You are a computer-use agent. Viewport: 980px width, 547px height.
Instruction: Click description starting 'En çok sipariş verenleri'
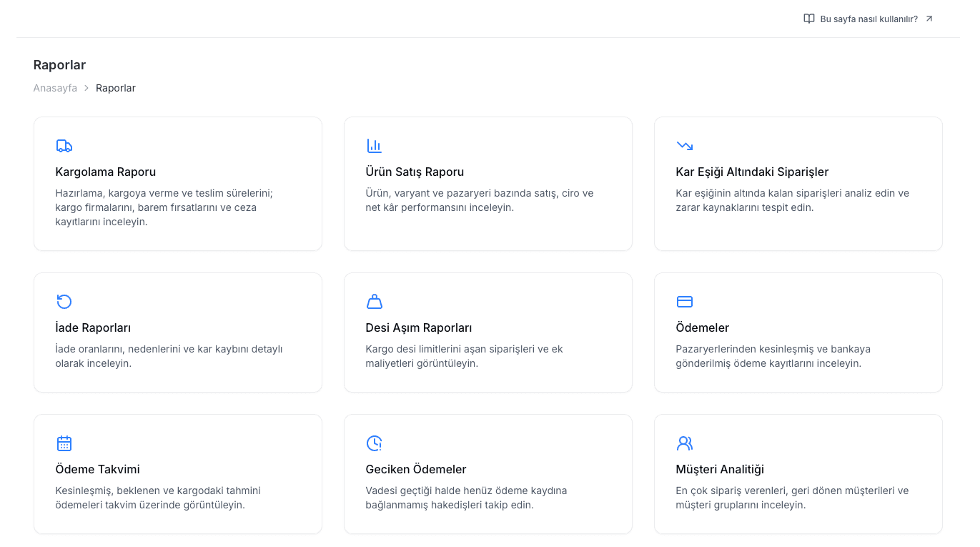click(x=793, y=498)
